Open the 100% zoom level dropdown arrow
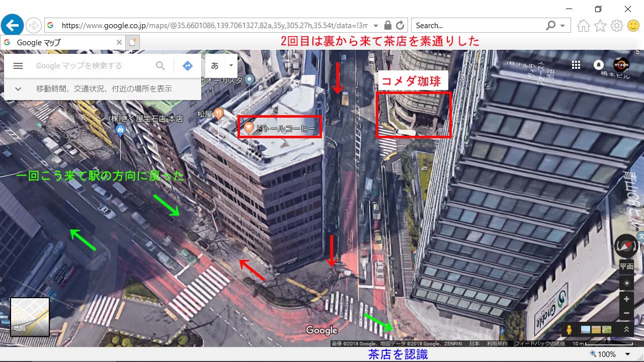This screenshot has height=362, width=644. (627, 354)
